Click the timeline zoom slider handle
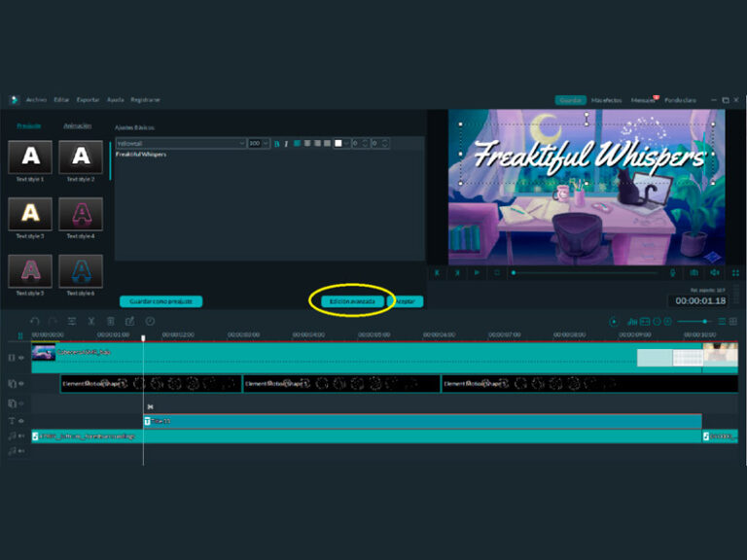Image resolution: width=747 pixels, height=560 pixels. tap(704, 322)
